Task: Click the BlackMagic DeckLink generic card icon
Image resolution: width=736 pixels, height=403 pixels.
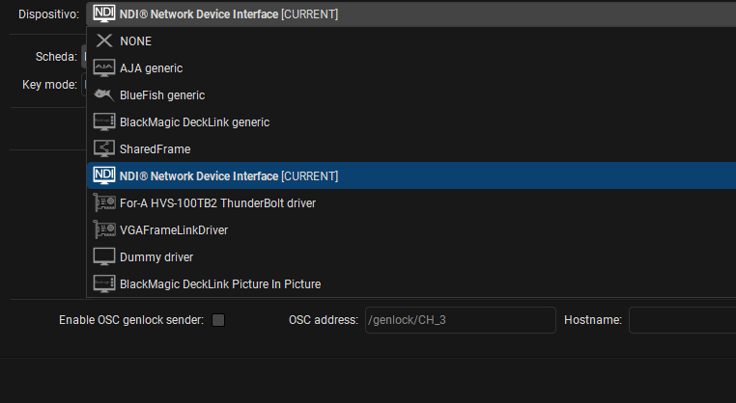Action: click(x=104, y=122)
